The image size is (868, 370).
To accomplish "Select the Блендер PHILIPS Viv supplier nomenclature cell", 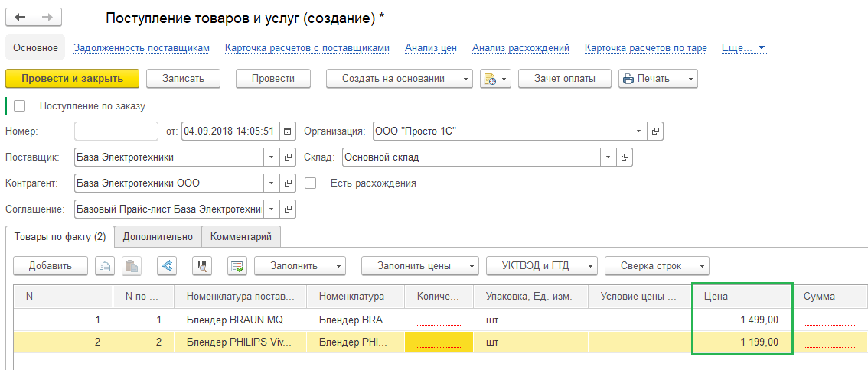I will pyautogui.click(x=240, y=342).
